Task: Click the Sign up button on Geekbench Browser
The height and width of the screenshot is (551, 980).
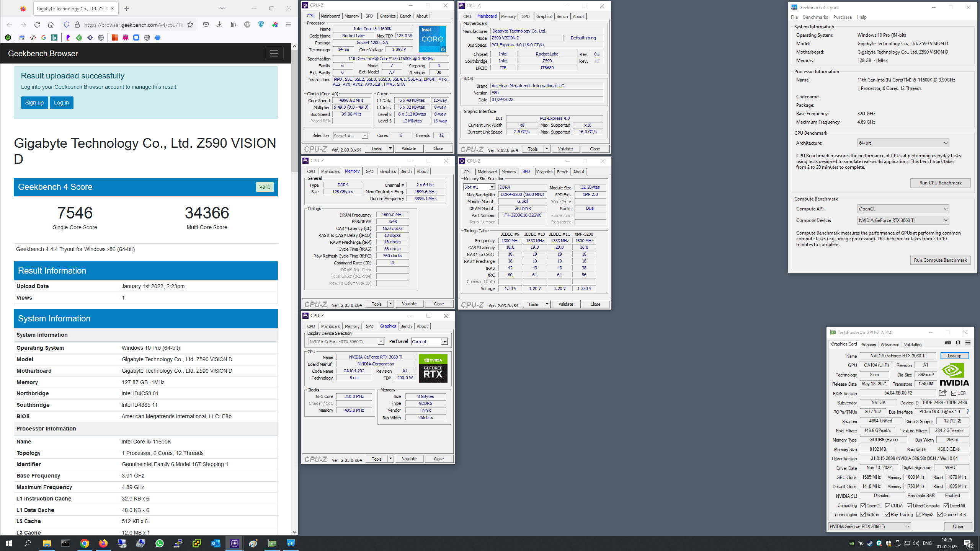Action: [x=34, y=103]
